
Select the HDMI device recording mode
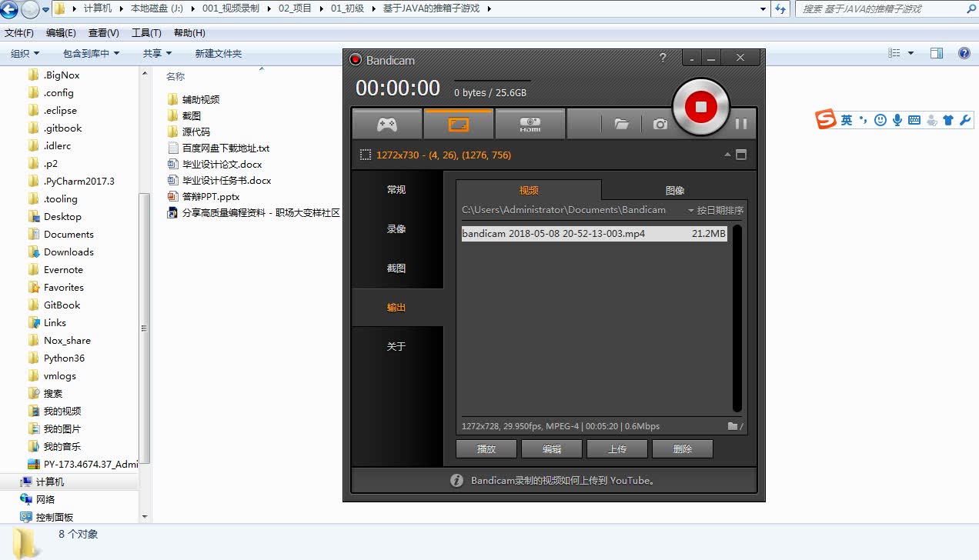(x=530, y=123)
